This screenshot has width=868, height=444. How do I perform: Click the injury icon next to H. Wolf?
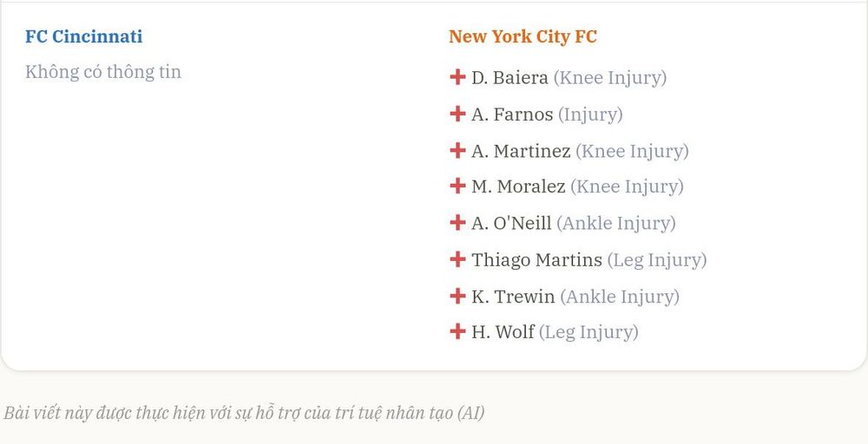click(x=457, y=332)
